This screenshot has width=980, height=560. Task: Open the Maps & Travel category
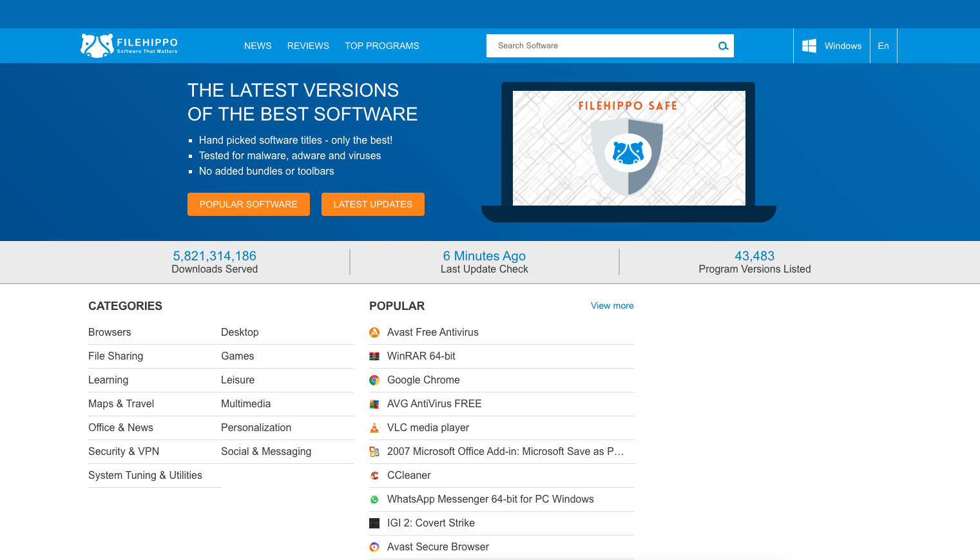click(x=121, y=404)
